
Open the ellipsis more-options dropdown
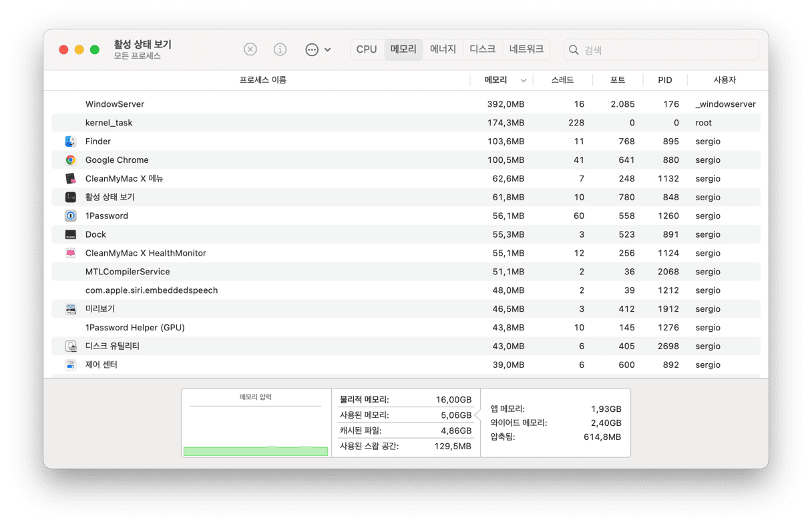coord(318,49)
